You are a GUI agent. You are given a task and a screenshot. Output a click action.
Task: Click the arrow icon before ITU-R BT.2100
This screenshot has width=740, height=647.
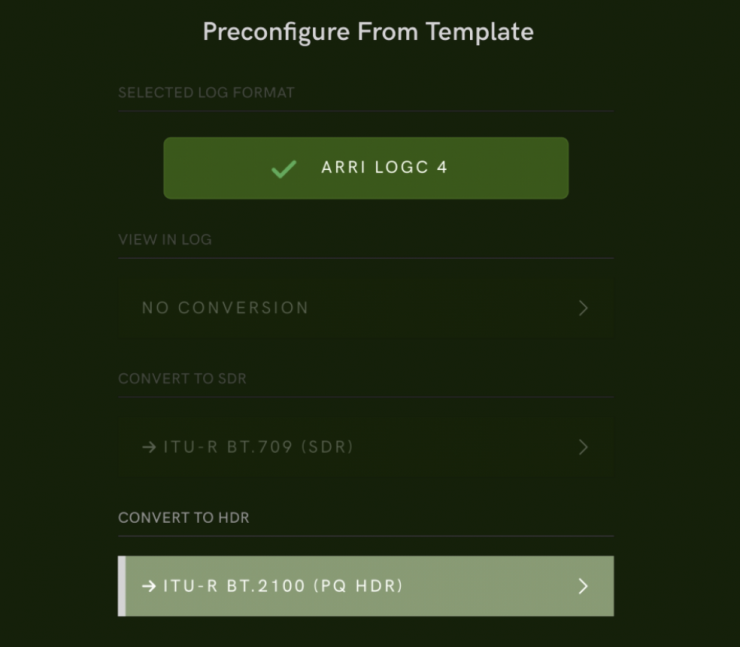click(149, 586)
